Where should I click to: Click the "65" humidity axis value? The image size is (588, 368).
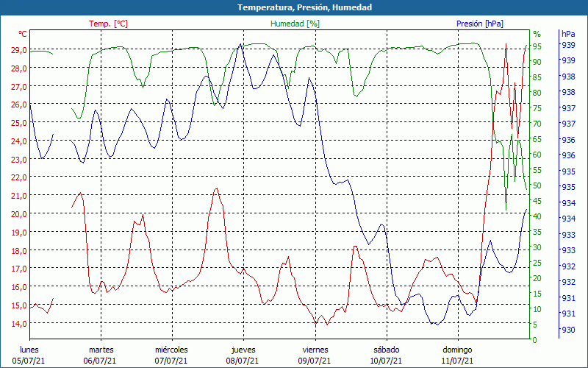[537, 139]
